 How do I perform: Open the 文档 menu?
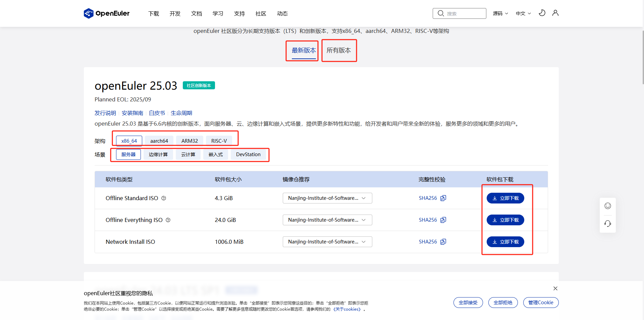(197, 13)
